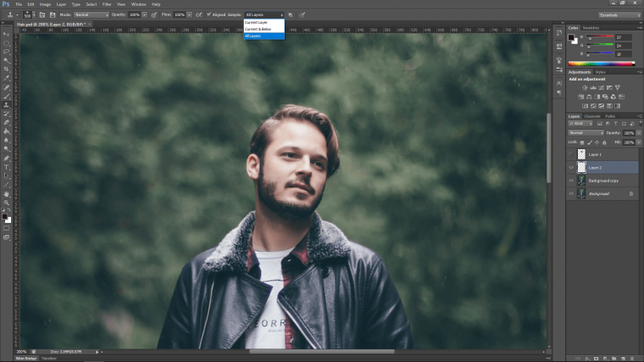
Task: Switch to the Swatches tab
Action: coord(591,28)
